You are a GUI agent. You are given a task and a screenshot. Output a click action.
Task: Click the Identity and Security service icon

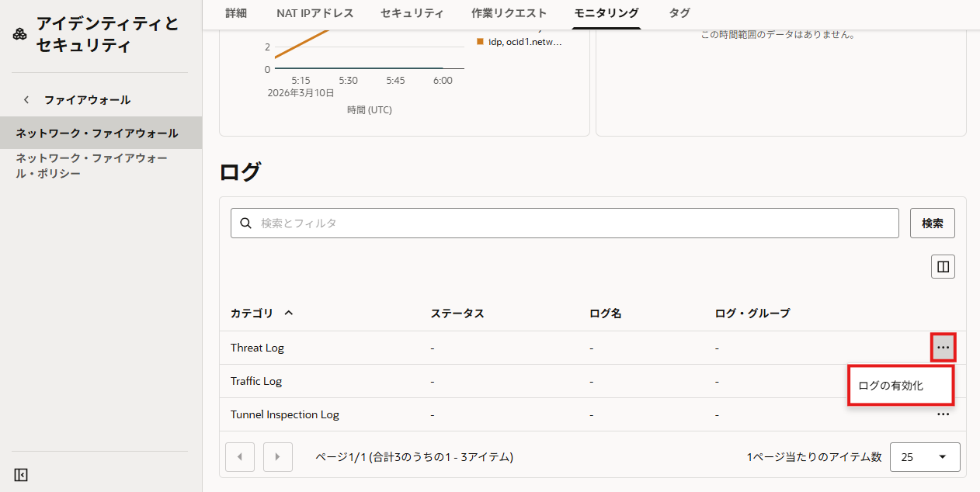(19, 33)
